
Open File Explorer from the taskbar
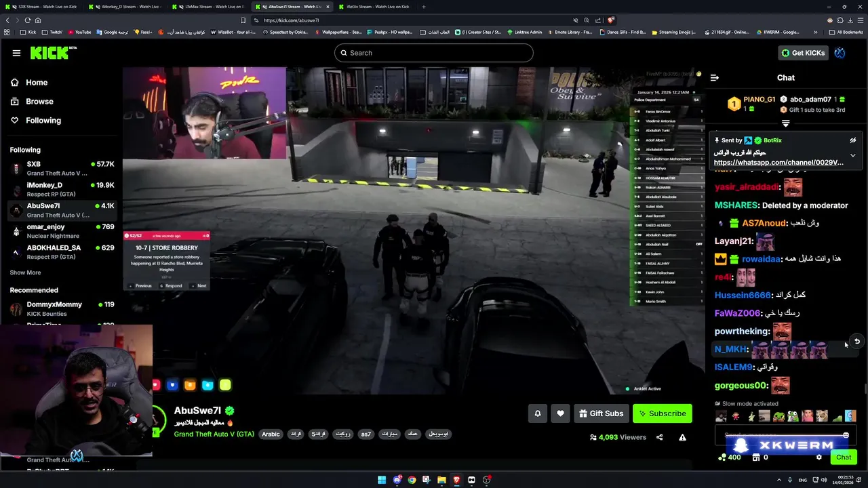pyautogui.click(x=441, y=480)
